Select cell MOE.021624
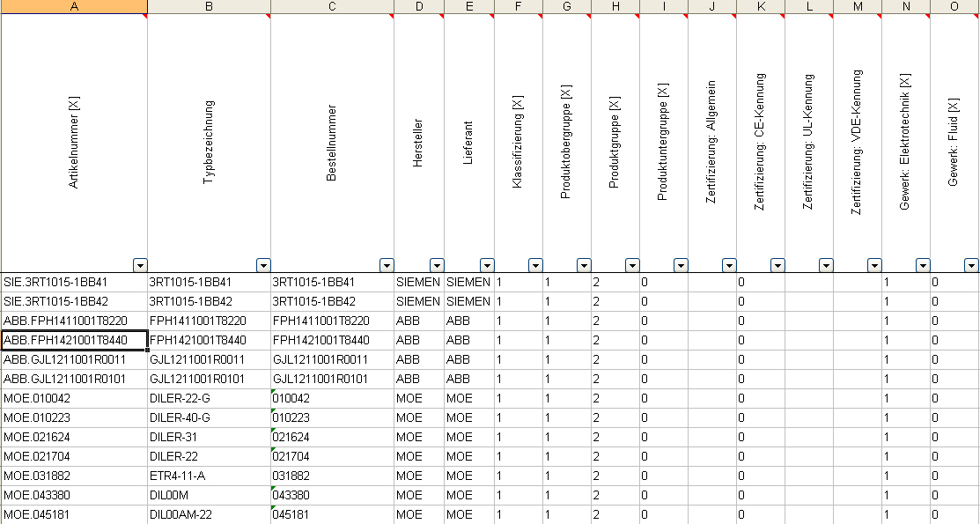This screenshot has height=524, width=980. [74, 438]
